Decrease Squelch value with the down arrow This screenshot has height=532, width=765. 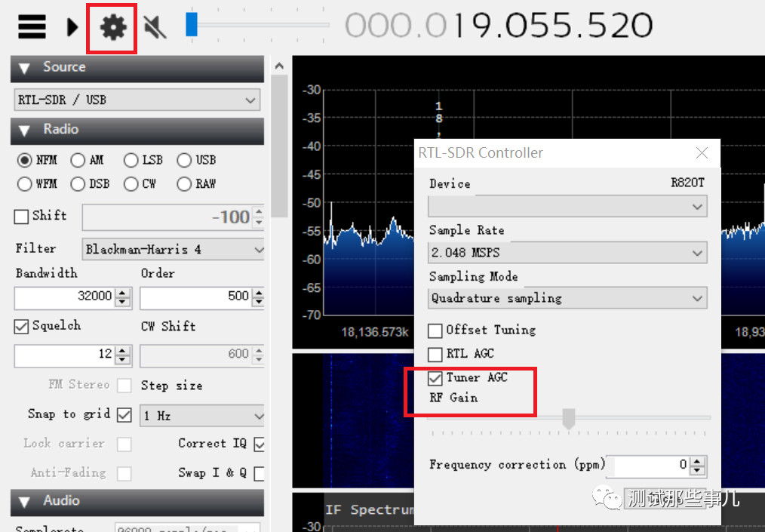[124, 360]
